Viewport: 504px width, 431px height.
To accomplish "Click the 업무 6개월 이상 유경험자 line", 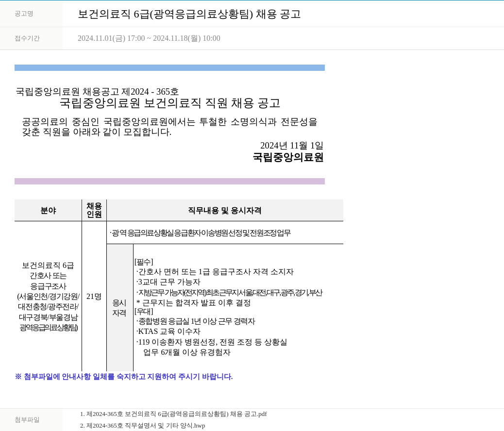I will [x=187, y=352].
